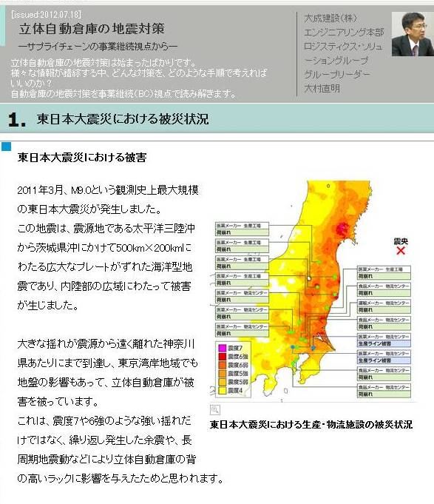Click the 運輸メーカー 物流センター label on the right
The image size is (434, 504).
[x=384, y=303]
